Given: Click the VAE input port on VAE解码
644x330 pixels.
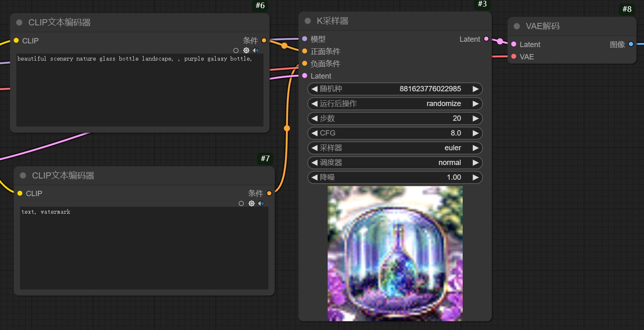Looking at the screenshot, I should pos(514,57).
